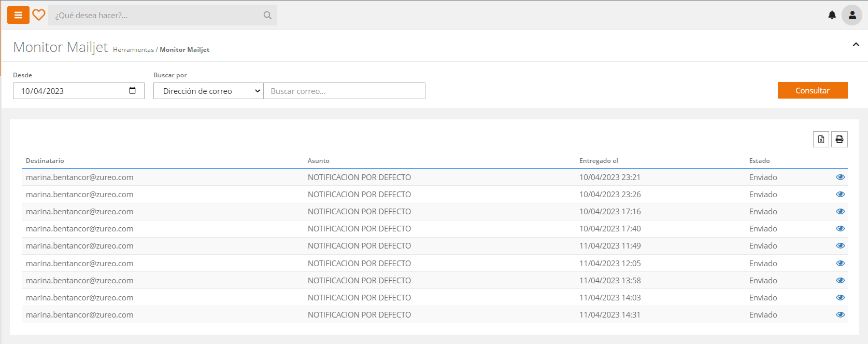Open the notifications bell
The image size is (868, 344).
(832, 15)
